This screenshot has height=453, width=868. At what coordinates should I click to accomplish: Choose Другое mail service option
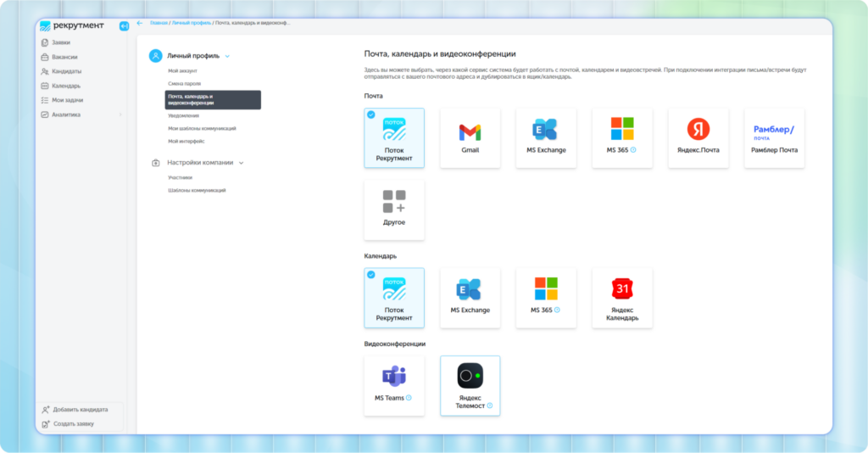tap(394, 210)
